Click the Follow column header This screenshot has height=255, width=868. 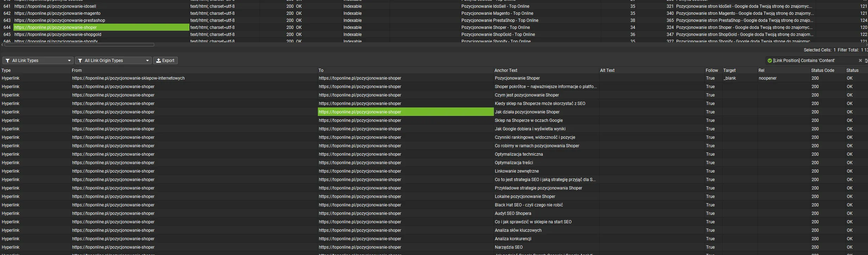[711, 70]
